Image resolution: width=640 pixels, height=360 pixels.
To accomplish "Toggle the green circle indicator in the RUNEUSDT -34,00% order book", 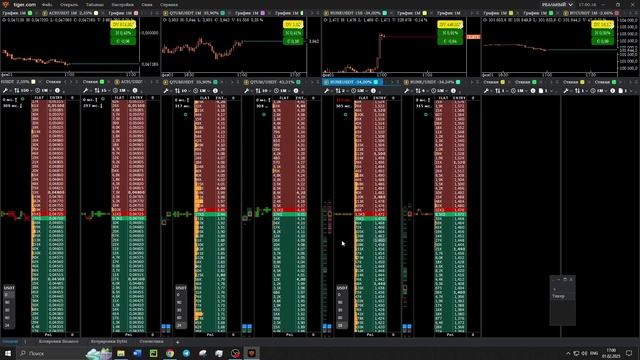I will (345, 114).
